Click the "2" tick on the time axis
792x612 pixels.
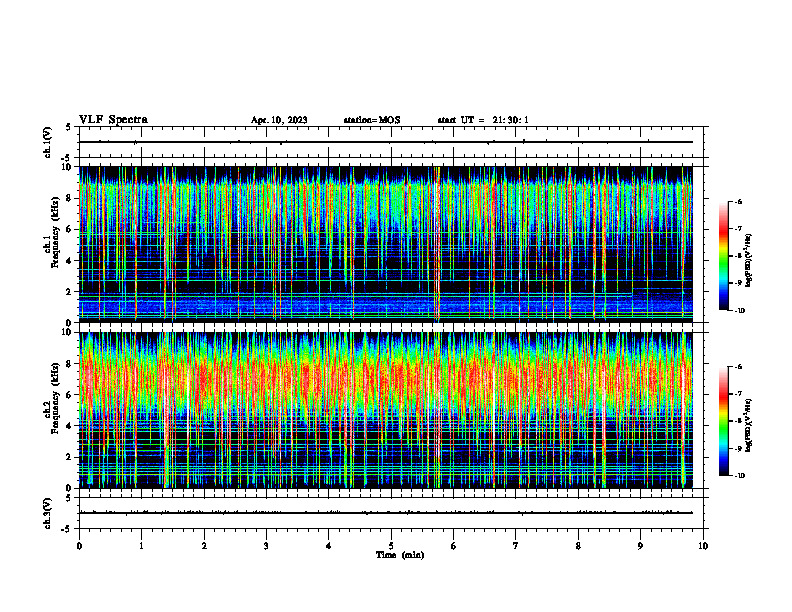[x=204, y=546]
